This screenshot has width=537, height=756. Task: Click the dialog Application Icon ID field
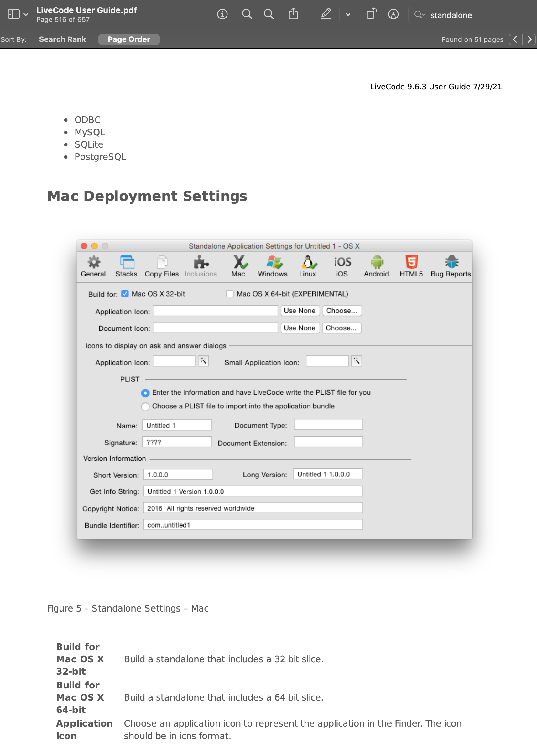pyautogui.click(x=174, y=361)
